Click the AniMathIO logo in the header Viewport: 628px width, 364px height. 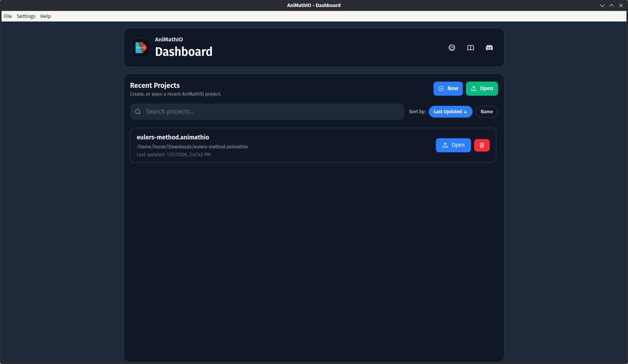(x=141, y=48)
